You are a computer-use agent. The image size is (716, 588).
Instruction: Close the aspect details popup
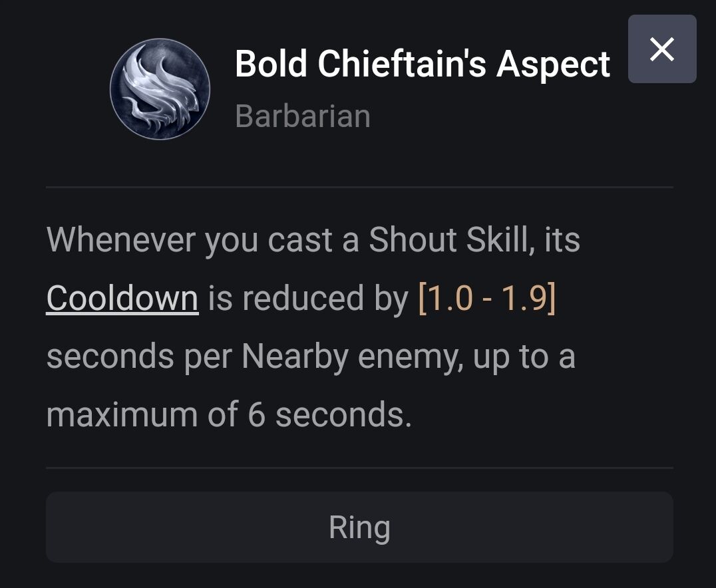[x=661, y=49]
